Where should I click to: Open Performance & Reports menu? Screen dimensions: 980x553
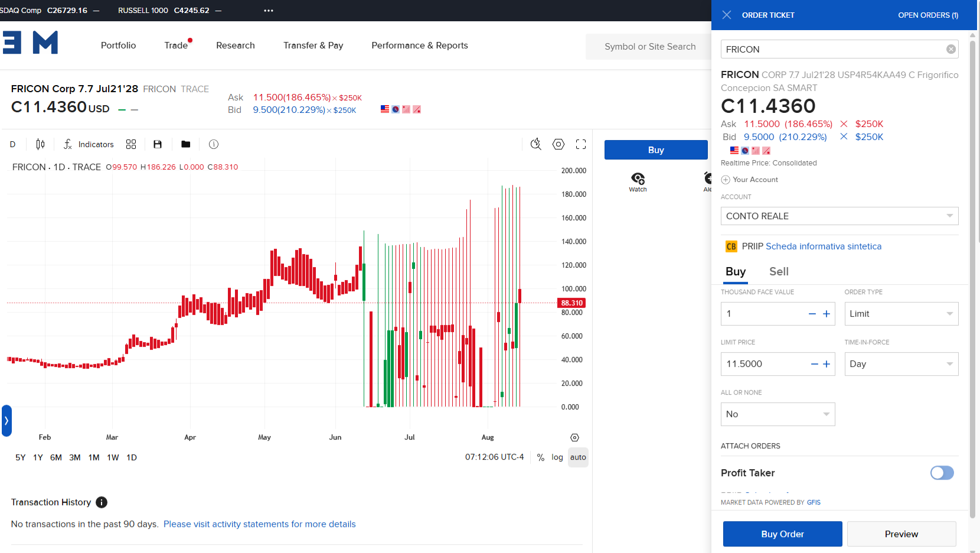pyautogui.click(x=420, y=45)
